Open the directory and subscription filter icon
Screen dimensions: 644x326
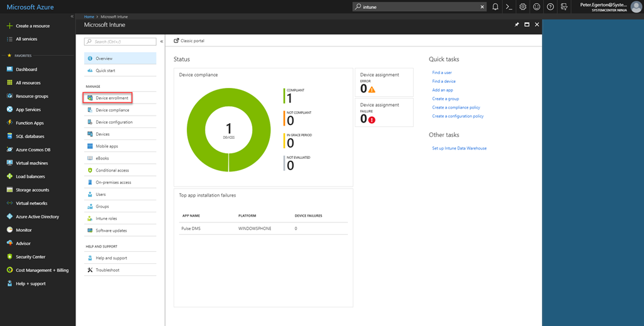coord(563,7)
